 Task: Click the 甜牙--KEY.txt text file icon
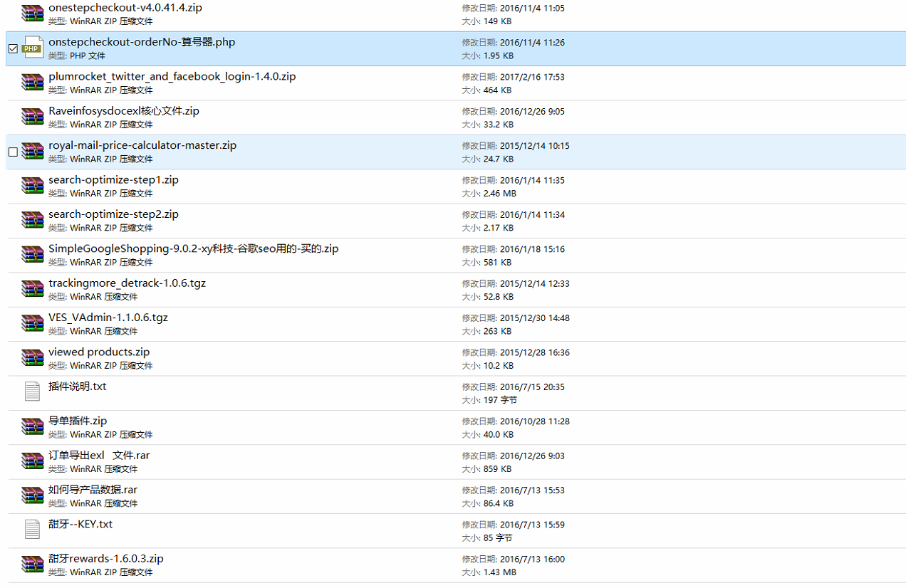[x=33, y=530]
